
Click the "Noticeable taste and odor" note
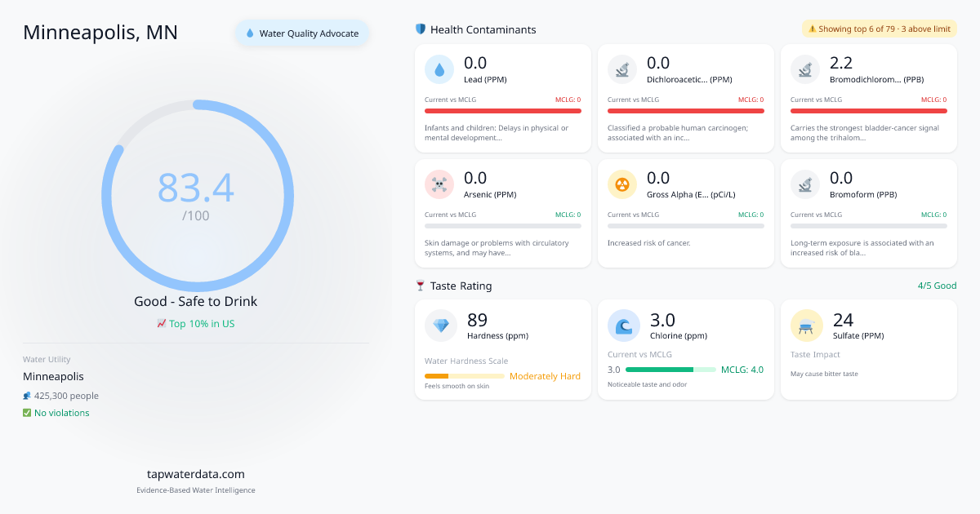pos(647,384)
